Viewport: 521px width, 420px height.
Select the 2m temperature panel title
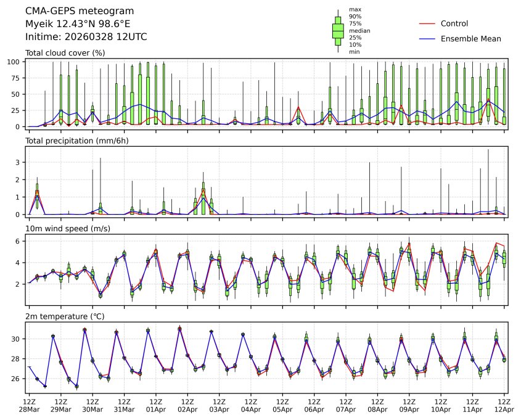tap(66, 317)
